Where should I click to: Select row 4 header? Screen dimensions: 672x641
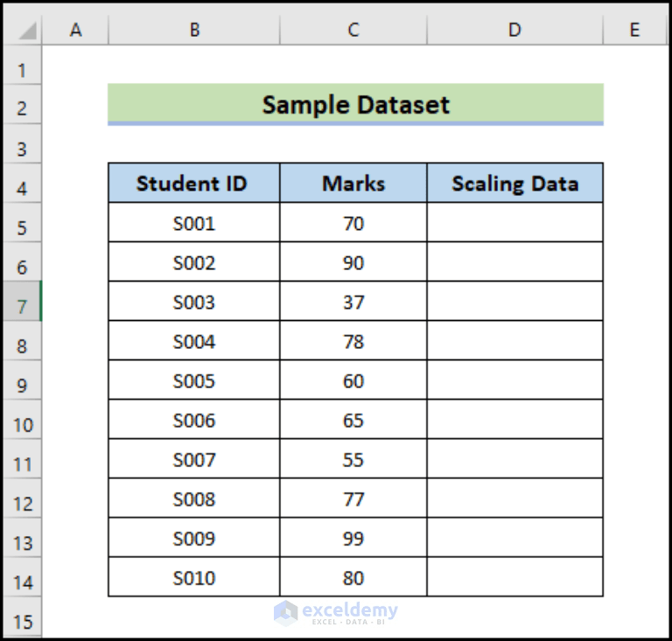point(23,183)
